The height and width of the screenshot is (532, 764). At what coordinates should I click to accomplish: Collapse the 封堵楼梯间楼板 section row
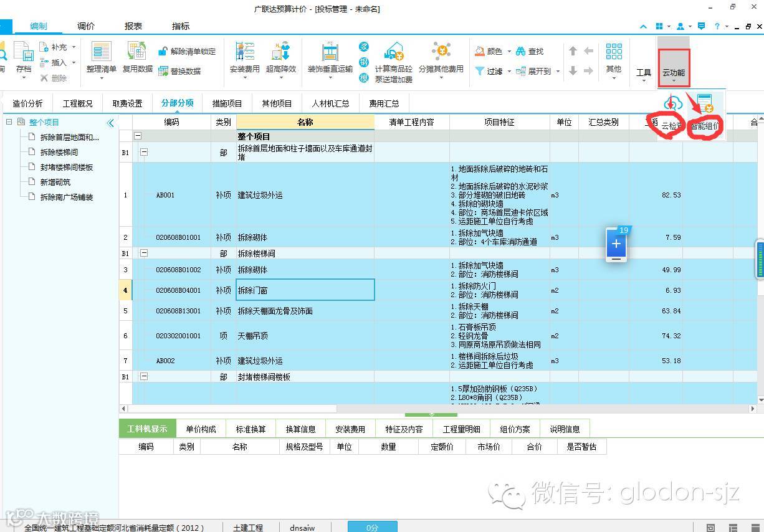144,377
